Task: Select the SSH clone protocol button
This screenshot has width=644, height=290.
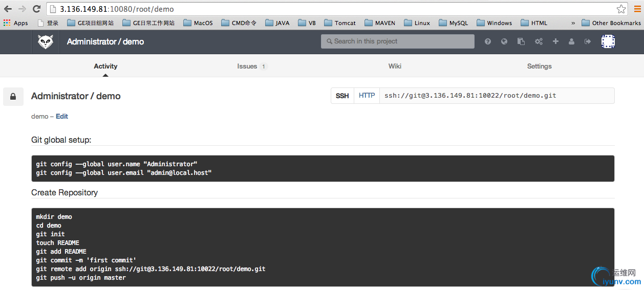Action: point(342,96)
